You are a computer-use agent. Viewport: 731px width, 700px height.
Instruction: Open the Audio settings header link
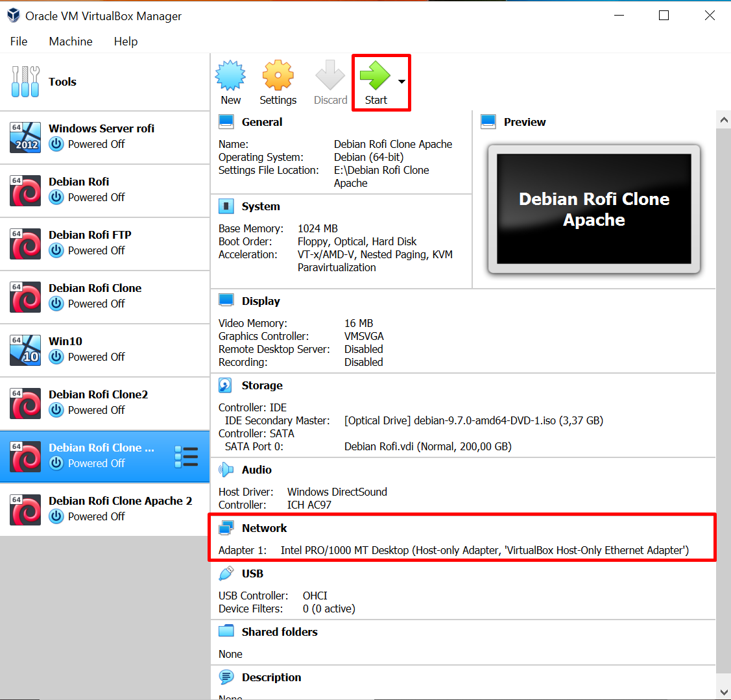(x=256, y=470)
